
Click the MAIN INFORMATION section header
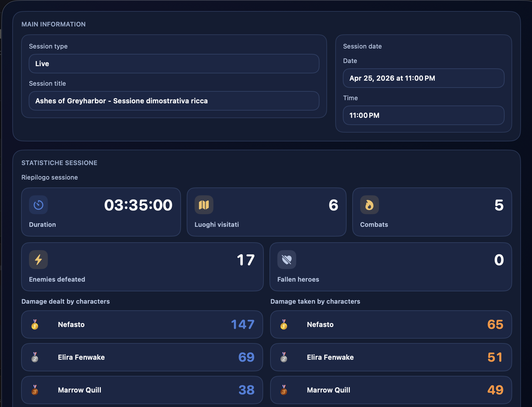pos(54,24)
